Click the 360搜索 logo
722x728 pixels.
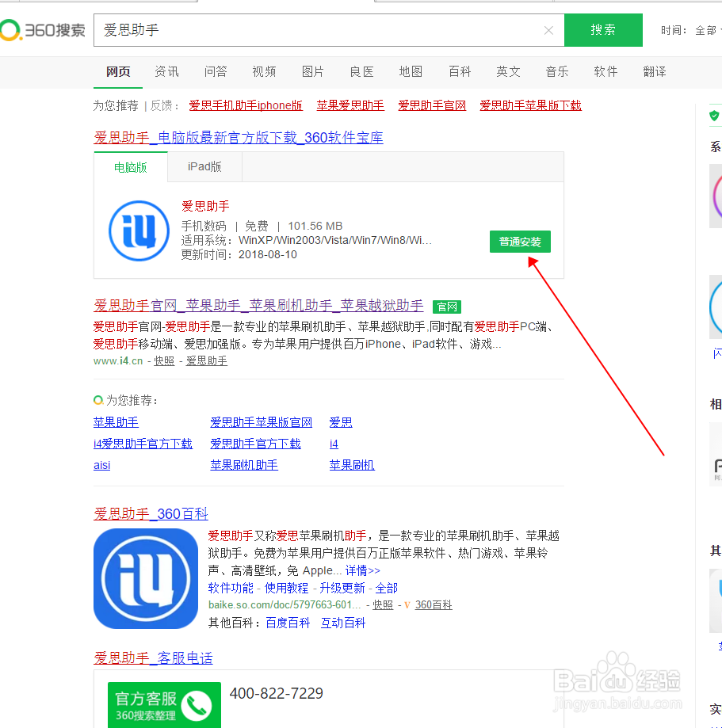click(43, 30)
